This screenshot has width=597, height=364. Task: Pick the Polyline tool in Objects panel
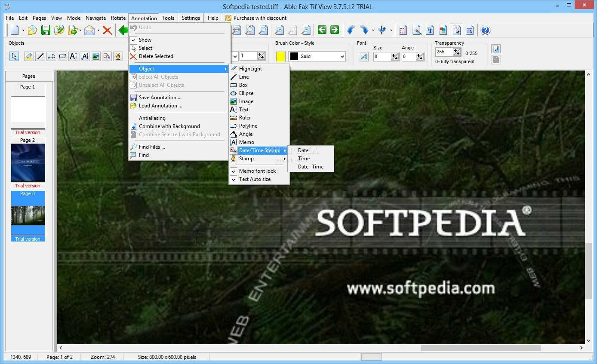(x=51, y=56)
